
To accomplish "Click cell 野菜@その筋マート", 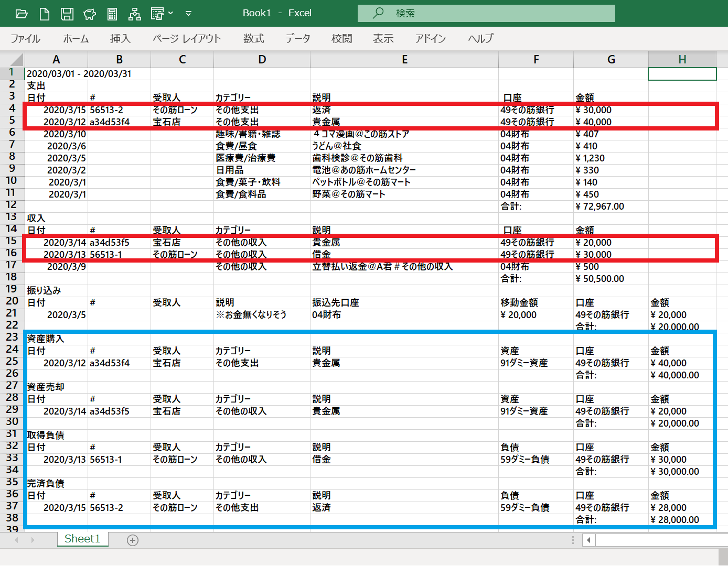I will coord(404,194).
